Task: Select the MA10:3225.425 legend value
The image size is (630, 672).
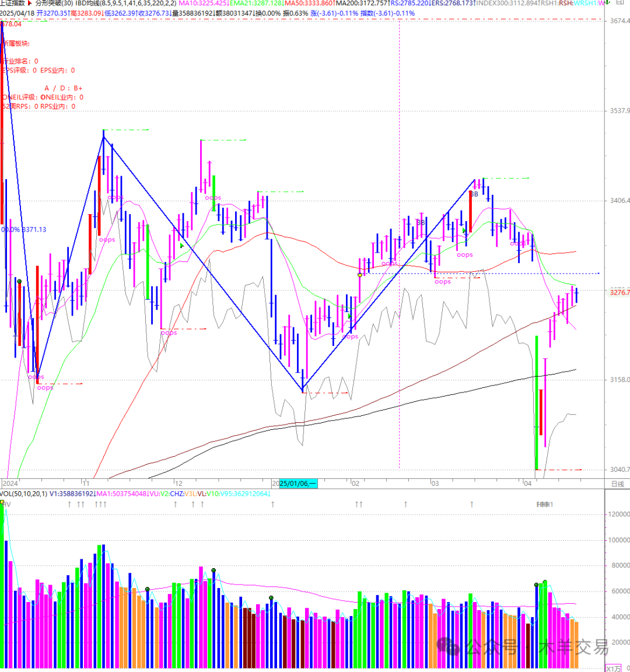Action: 203,3
